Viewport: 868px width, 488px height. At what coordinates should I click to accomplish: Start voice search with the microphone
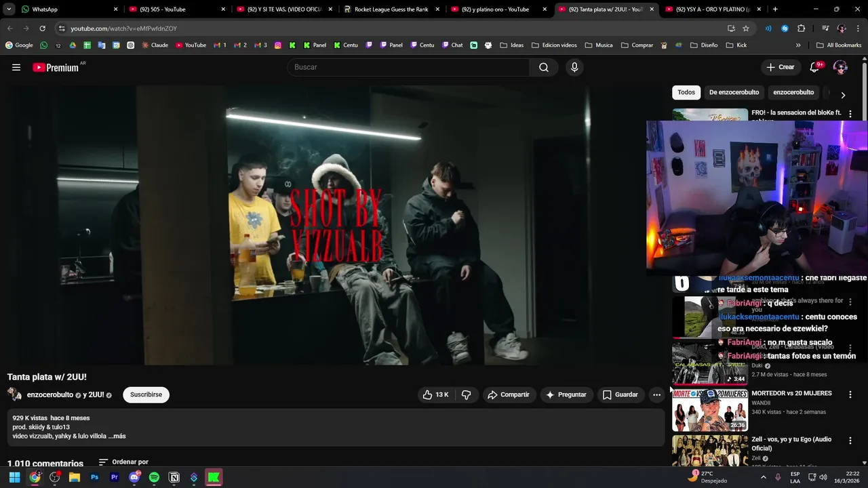tap(574, 67)
